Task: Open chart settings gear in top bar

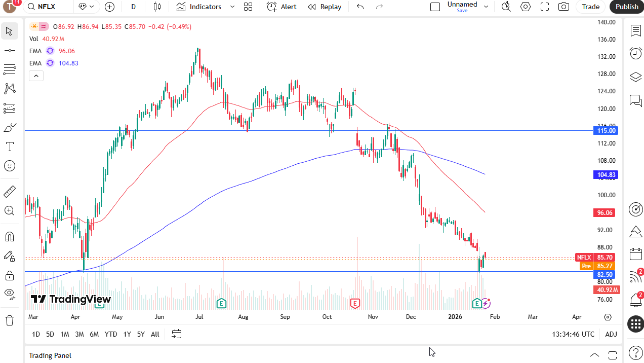Action: [x=526, y=7]
